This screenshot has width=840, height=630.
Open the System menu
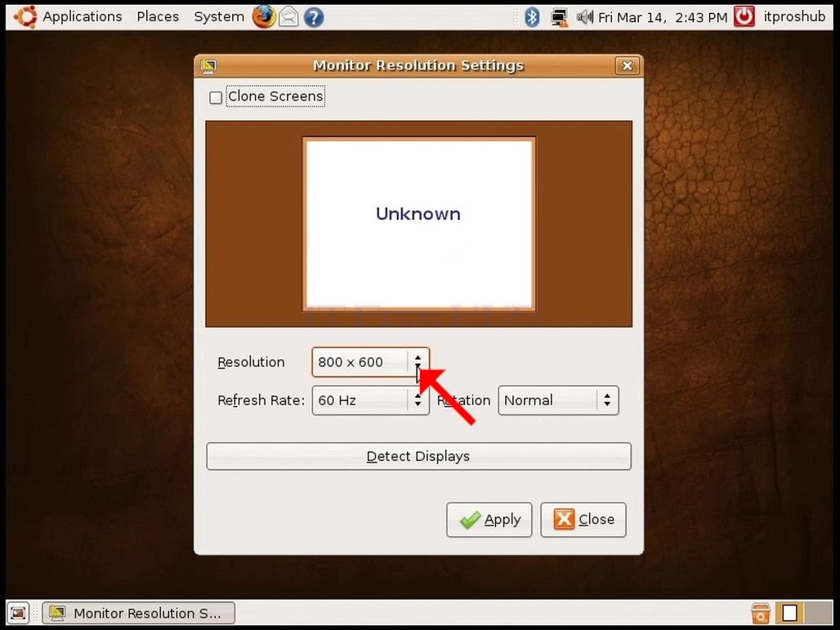pos(219,16)
